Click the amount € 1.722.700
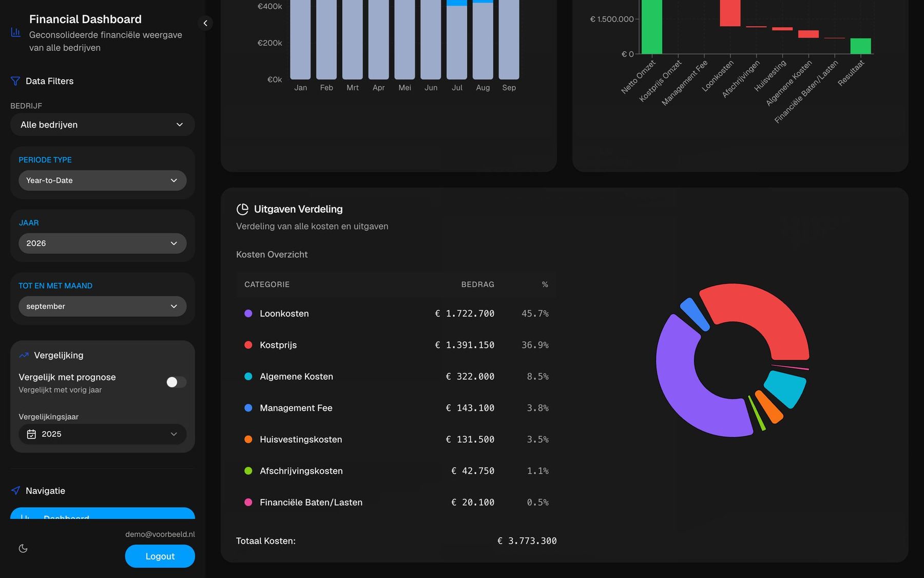The image size is (924, 578). 465,313
